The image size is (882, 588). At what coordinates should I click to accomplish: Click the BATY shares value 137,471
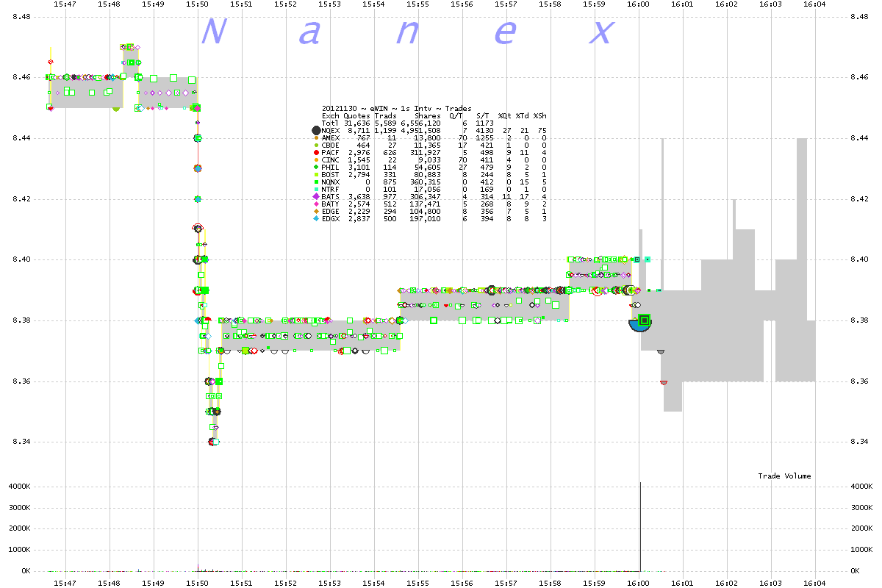[426, 204]
